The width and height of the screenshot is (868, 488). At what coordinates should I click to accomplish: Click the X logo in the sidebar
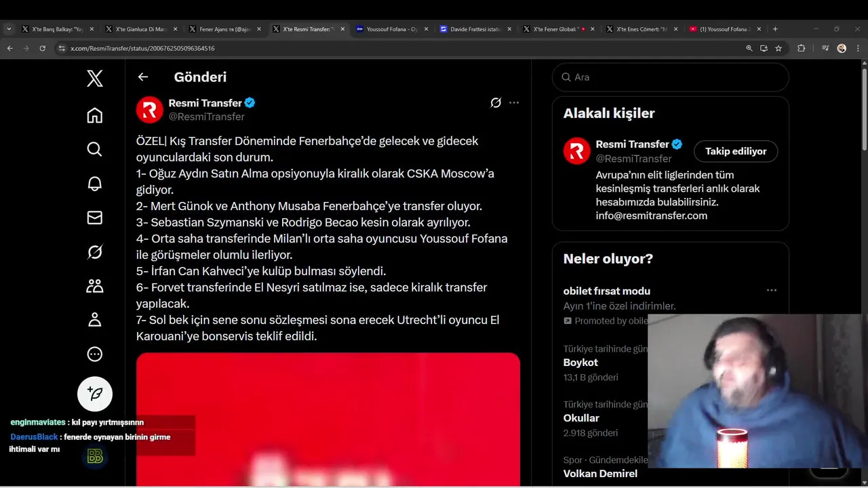click(95, 78)
